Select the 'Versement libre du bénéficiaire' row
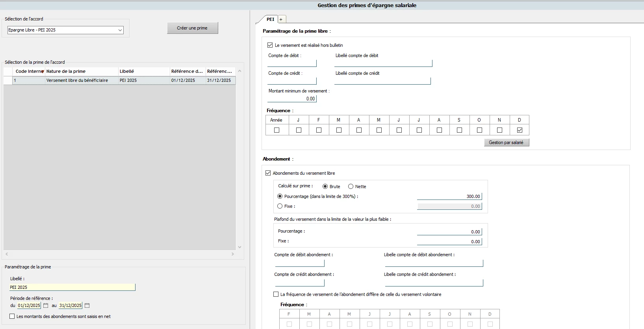The height and width of the screenshot is (329, 644). (77, 80)
